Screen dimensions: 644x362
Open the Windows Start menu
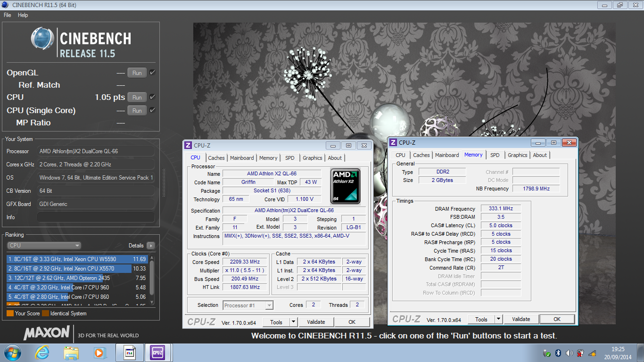pos(12,353)
